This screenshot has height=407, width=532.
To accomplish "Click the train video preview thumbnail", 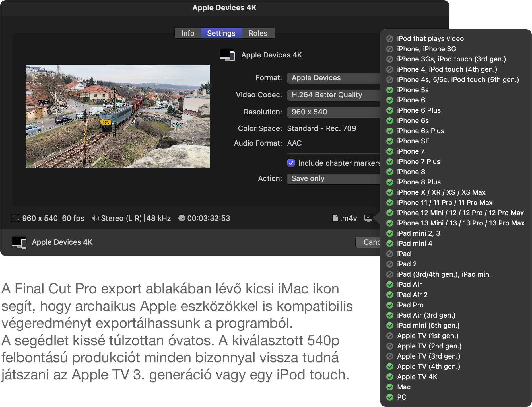I will (x=118, y=116).
